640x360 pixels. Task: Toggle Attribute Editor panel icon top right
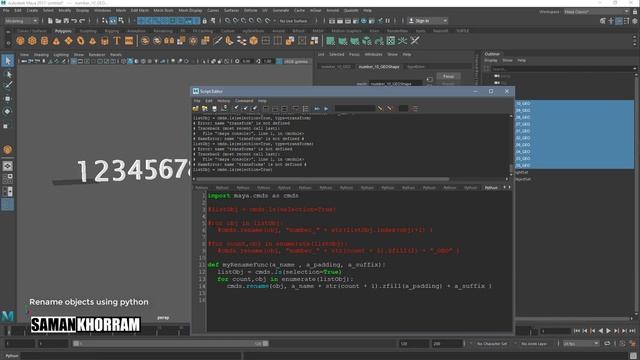click(x=619, y=21)
